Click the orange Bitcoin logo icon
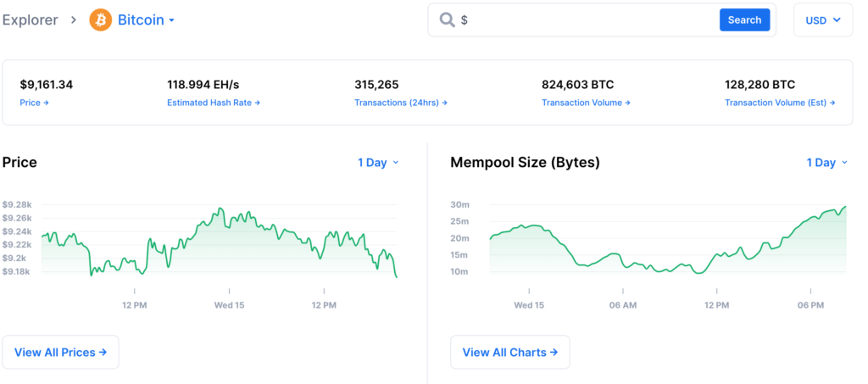This screenshot has width=868, height=384. [x=100, y=19]
